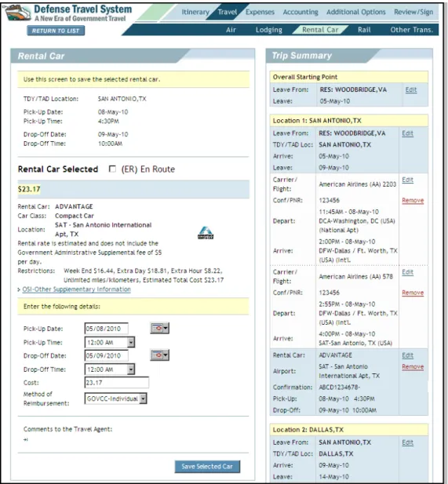Tick the (ER) En Route checkbox

[112, 169]
